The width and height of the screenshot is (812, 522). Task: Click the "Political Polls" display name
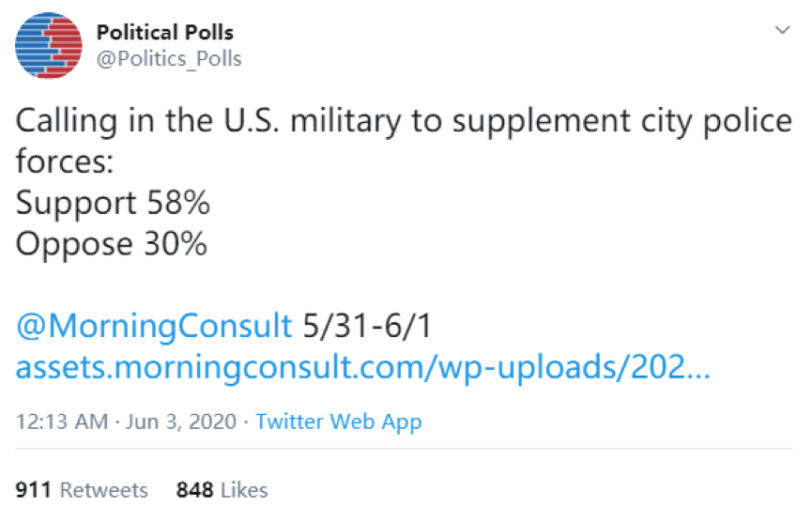[x=165, y=33]
